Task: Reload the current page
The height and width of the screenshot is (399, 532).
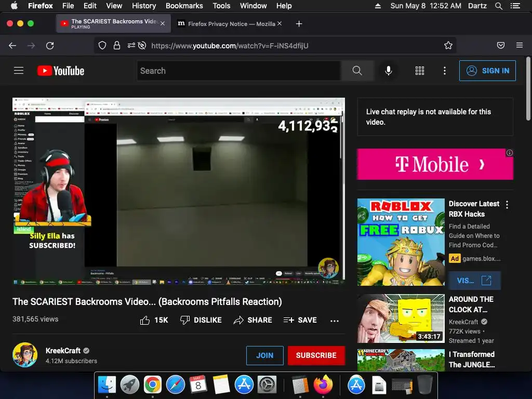Action: pos(50,46)
